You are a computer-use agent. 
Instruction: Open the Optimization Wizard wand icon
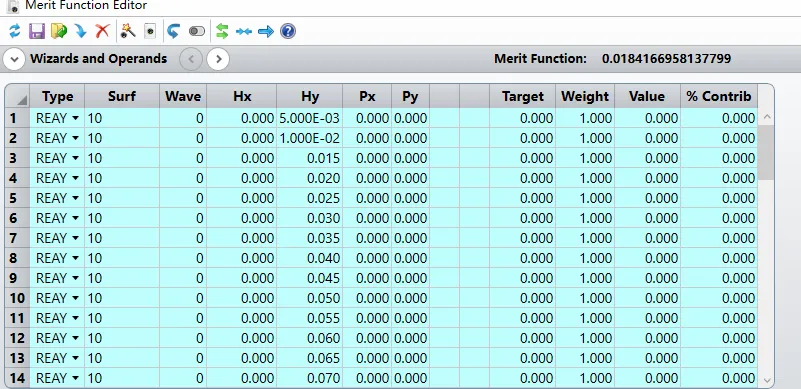point(128,31)
